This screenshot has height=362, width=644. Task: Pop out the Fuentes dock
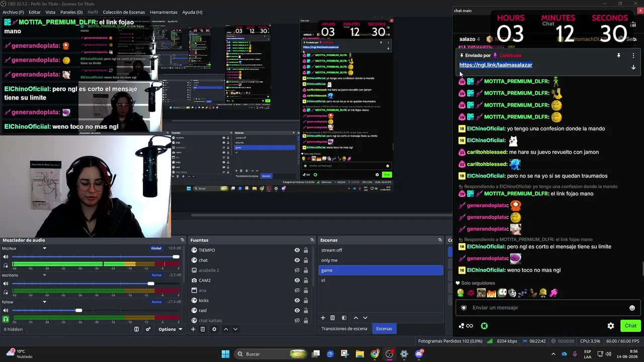[x=312, y=240]
